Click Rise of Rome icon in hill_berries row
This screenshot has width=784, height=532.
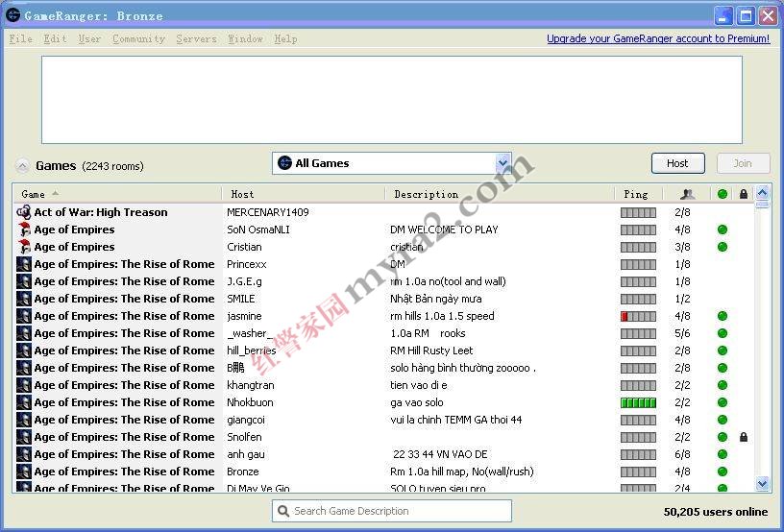coord(24,351)
